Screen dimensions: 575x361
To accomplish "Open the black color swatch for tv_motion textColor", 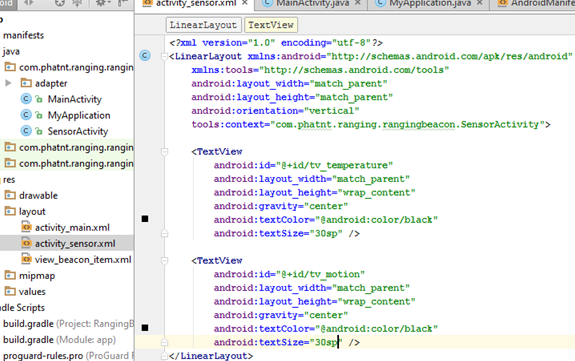I will point(145,328).
